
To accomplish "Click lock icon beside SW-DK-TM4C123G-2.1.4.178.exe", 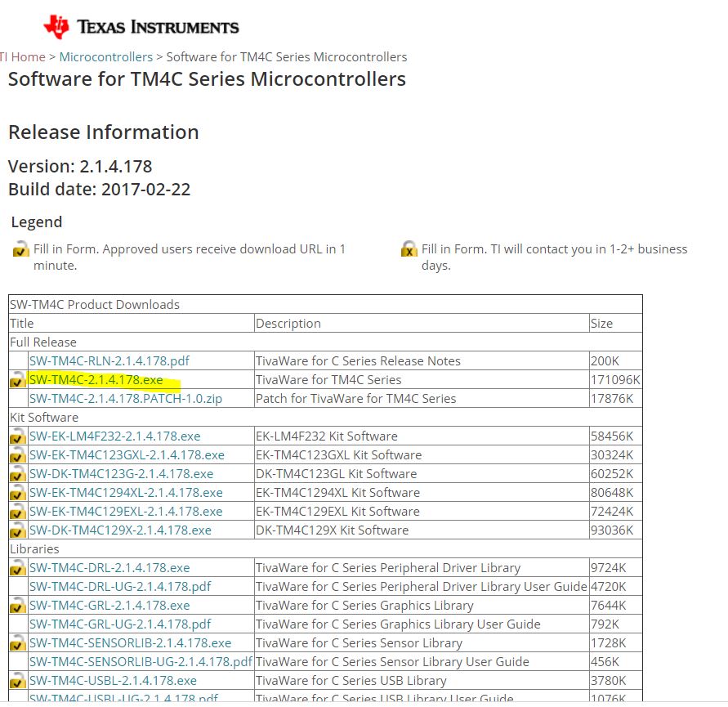I will point(18,474).
